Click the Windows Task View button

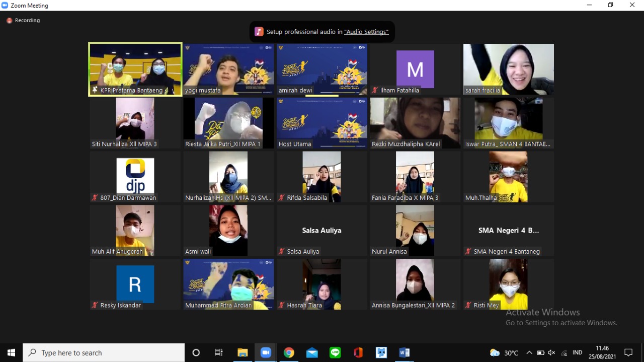point(219,352)
